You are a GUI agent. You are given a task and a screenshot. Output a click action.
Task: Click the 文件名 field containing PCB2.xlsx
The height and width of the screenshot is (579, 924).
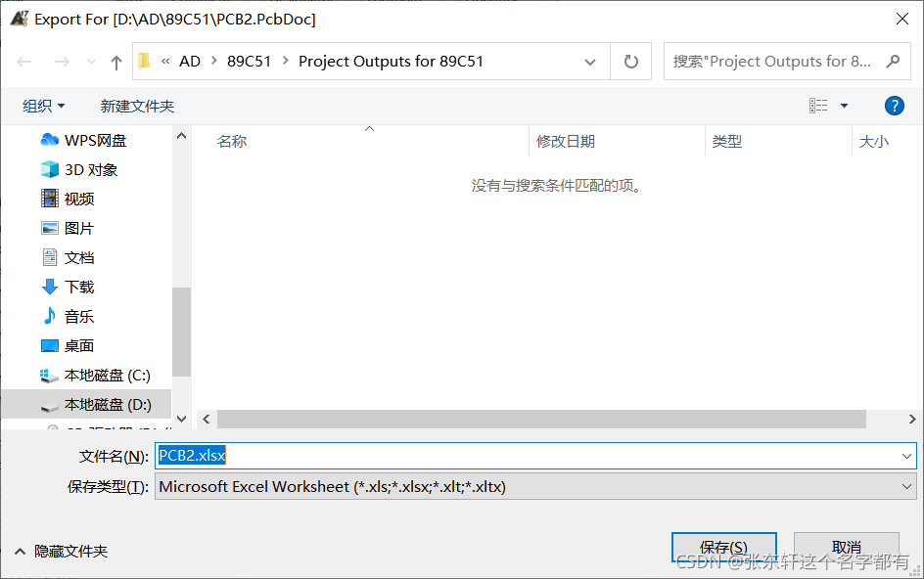click(535, 456)
